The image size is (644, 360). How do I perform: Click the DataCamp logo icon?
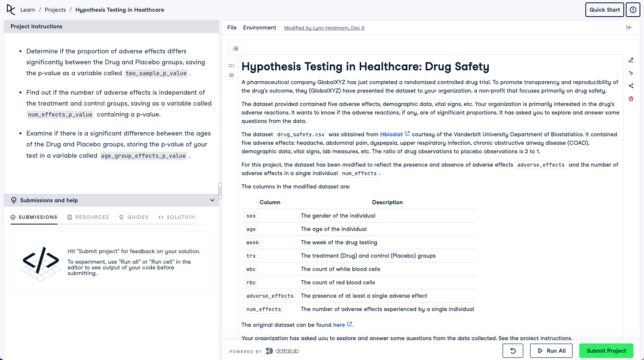[x=11, y=10]
